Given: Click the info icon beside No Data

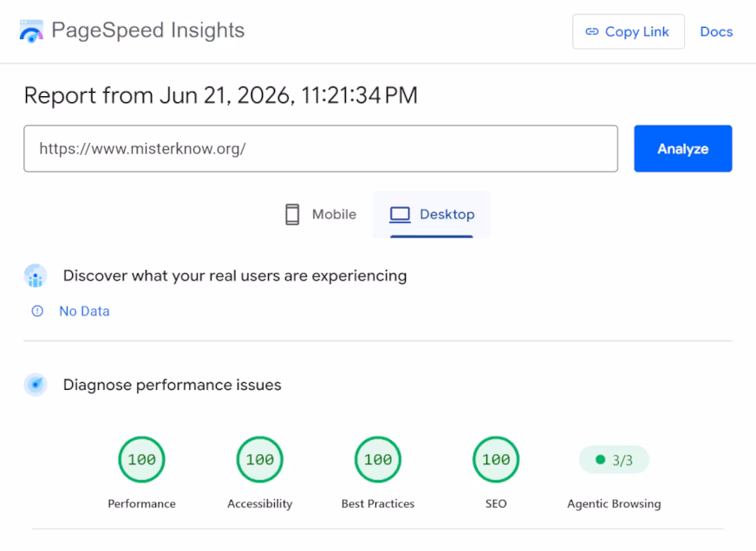Looking at the screenshot, I should pyautogui.click(x=37, y=311).
